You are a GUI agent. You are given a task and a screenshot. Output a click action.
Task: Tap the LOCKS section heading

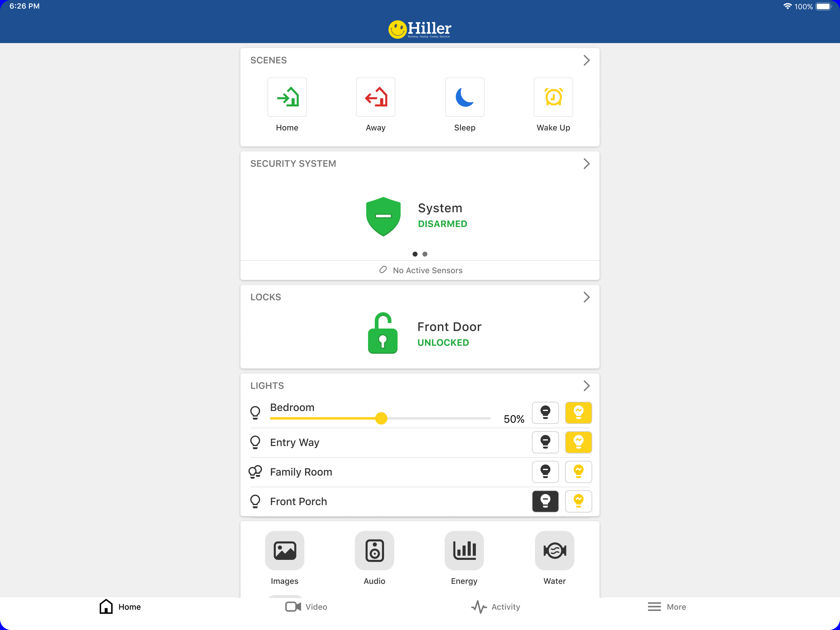pyautogui.click(x=265, y=297)
